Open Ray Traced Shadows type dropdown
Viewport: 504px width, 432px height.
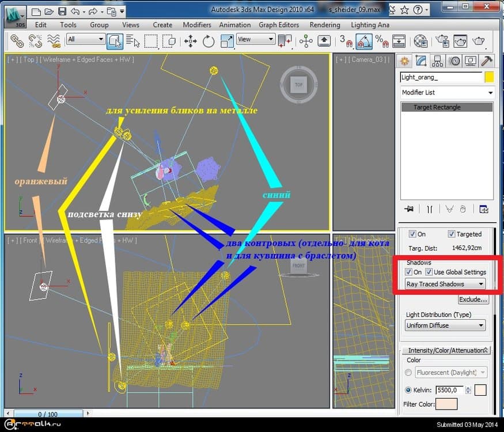(445, 284)
